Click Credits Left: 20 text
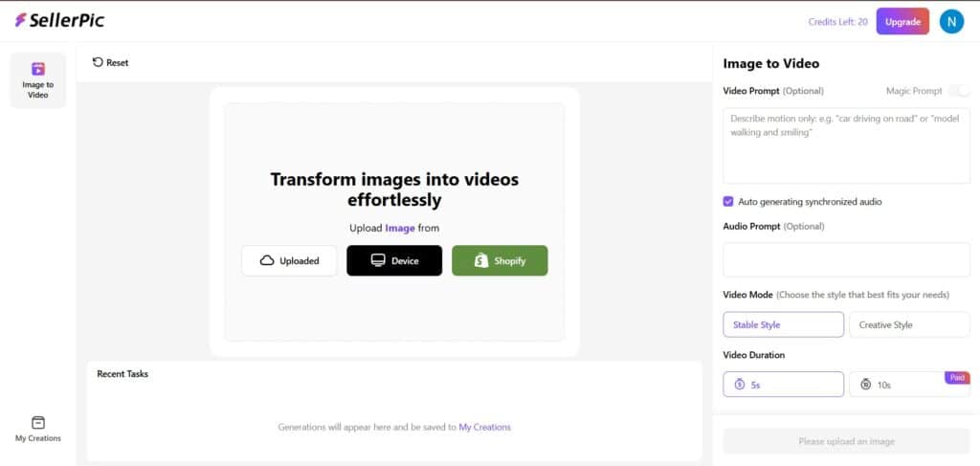The image size is (980, 466). (837, 22)
